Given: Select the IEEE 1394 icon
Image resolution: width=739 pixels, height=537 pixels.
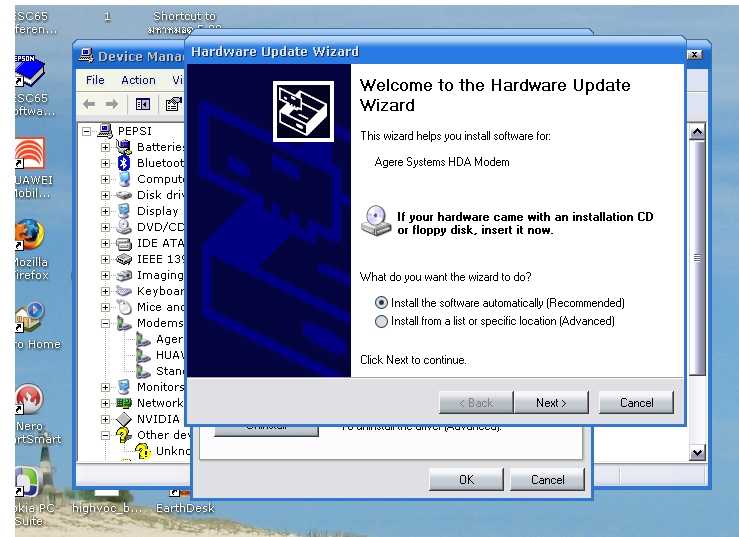Looking at the screenshot, I should (124, 259).
